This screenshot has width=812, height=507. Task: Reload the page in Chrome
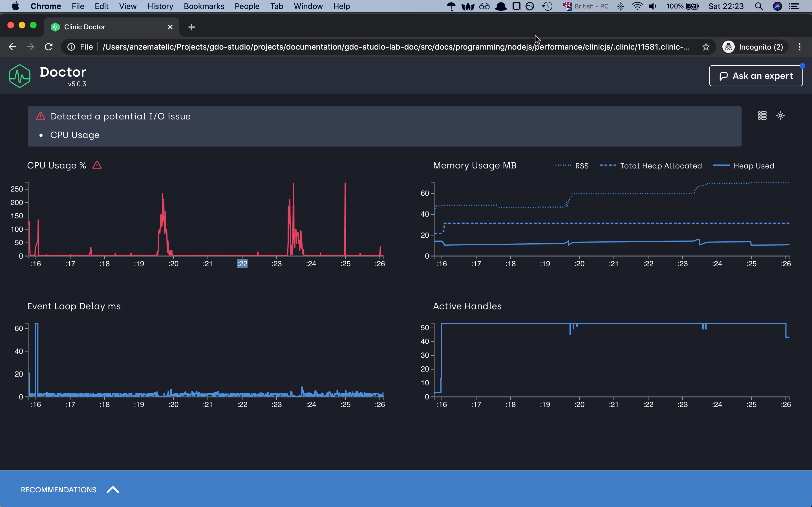click(49, 47)
